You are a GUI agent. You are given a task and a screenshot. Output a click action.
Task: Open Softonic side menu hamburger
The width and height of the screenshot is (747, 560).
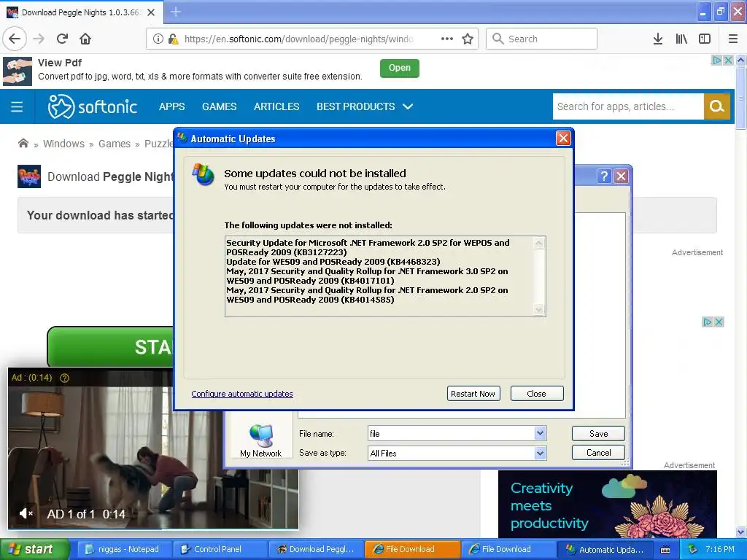[x=17, y=106]
